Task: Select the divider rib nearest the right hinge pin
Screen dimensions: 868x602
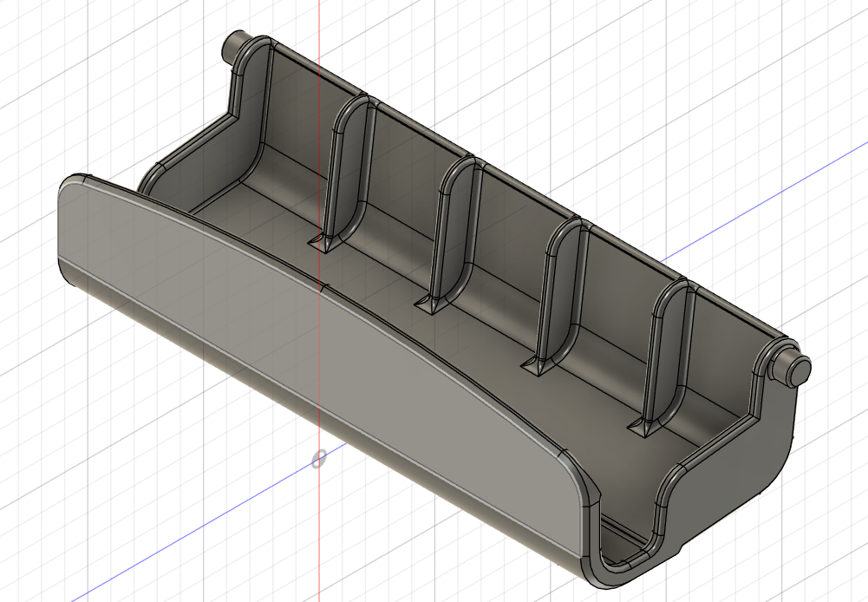Action: (666, 357)
